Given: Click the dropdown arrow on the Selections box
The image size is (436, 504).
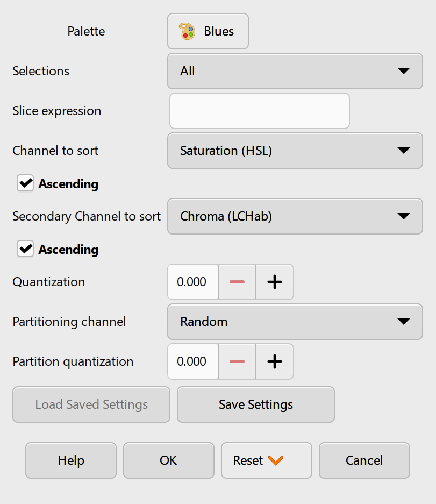Looking at the screenshot, I should click(404, 71).
